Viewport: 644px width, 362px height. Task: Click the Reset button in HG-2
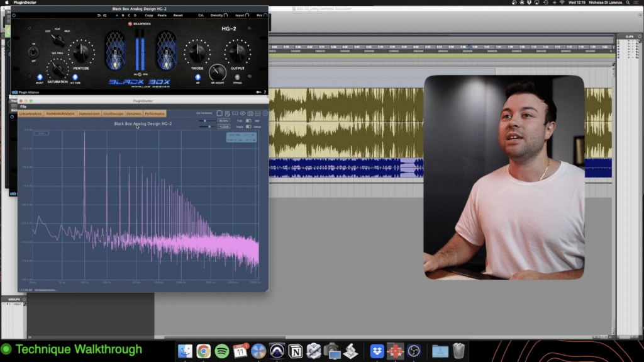[178, 15]
